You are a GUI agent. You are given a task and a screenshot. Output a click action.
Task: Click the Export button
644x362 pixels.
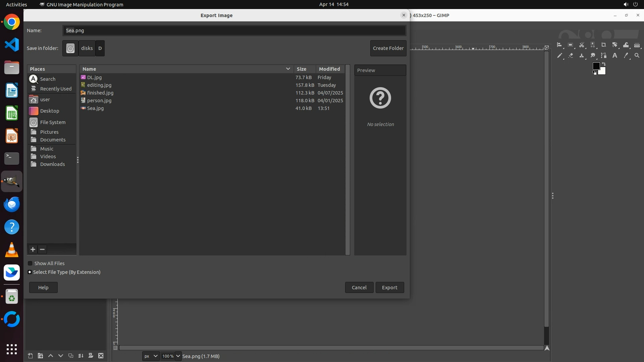tap(389, 288)
